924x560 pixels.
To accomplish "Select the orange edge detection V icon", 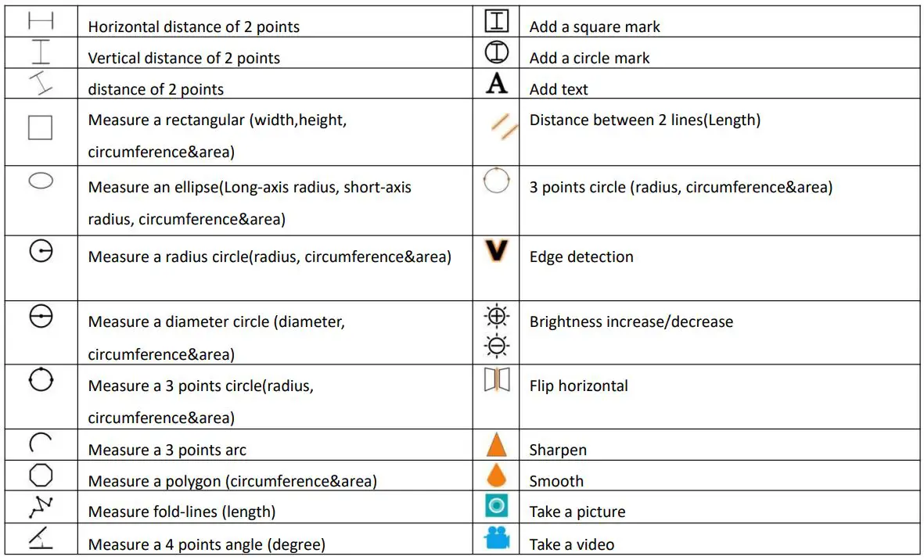I will pyautogui.click(x=497, y=250).
